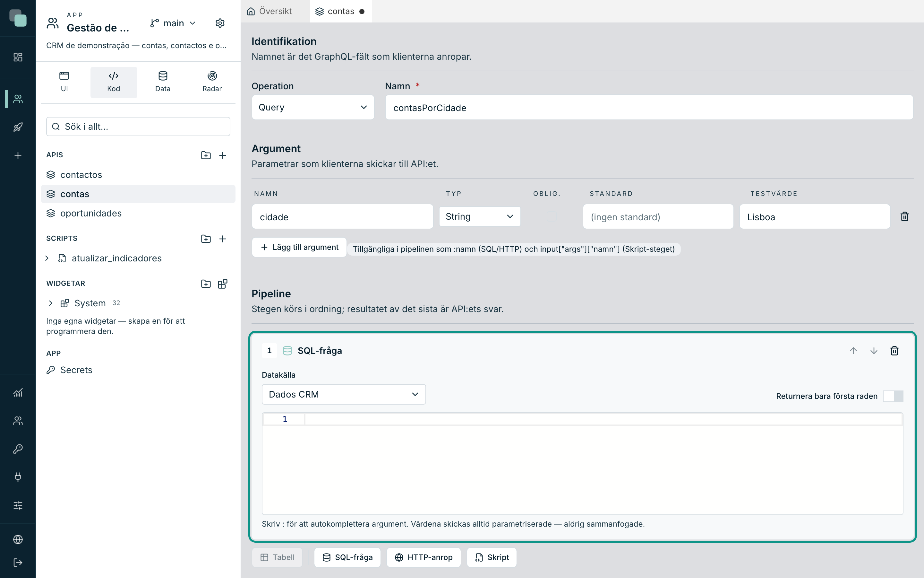Open the Operation Query dropdown

313,108
